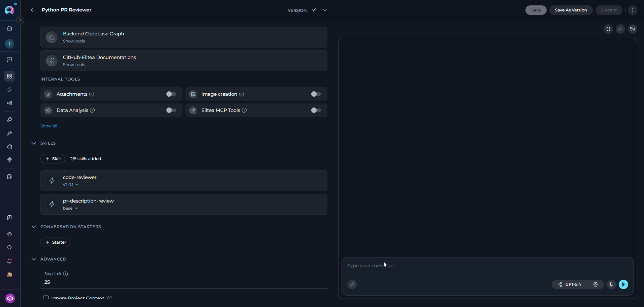Click the Image creation info icon
Viewport: 644px width, 307px height.
pos(241,94)
